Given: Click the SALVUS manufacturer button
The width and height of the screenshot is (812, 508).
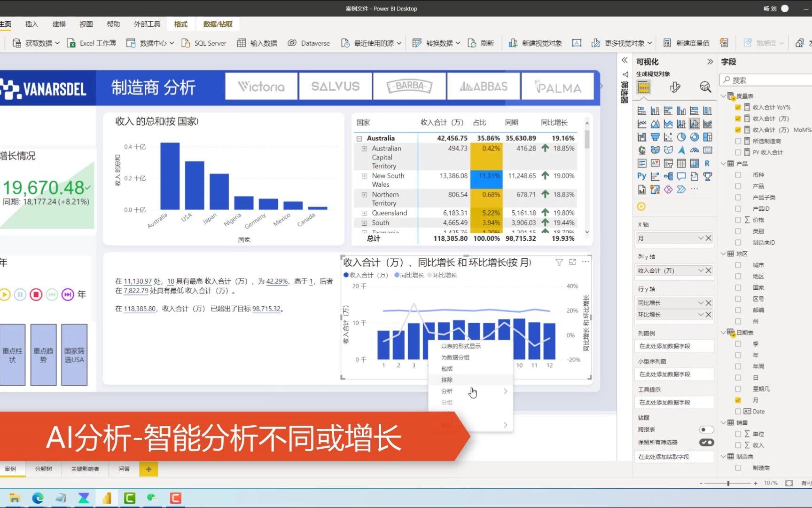Looking at the screenshot, I should tap(336, 86).
